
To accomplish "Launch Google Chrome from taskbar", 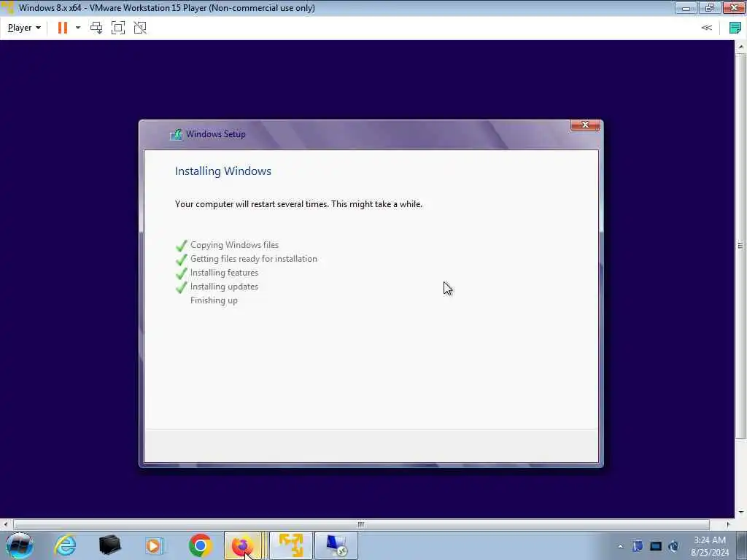I will [x=200, y=545].
